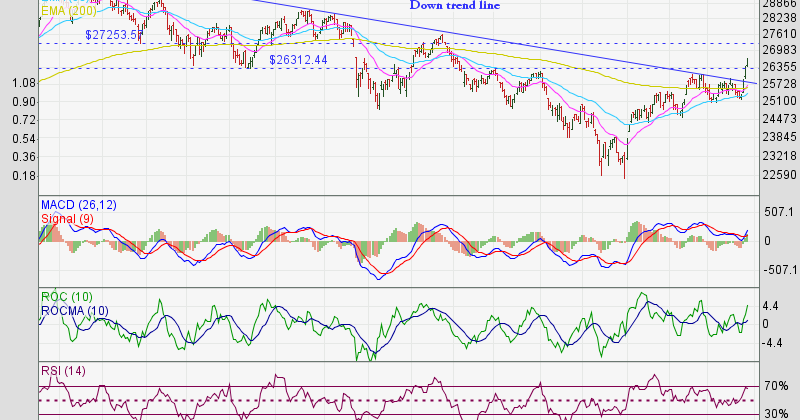Click the 70% RSI level label

776,386
